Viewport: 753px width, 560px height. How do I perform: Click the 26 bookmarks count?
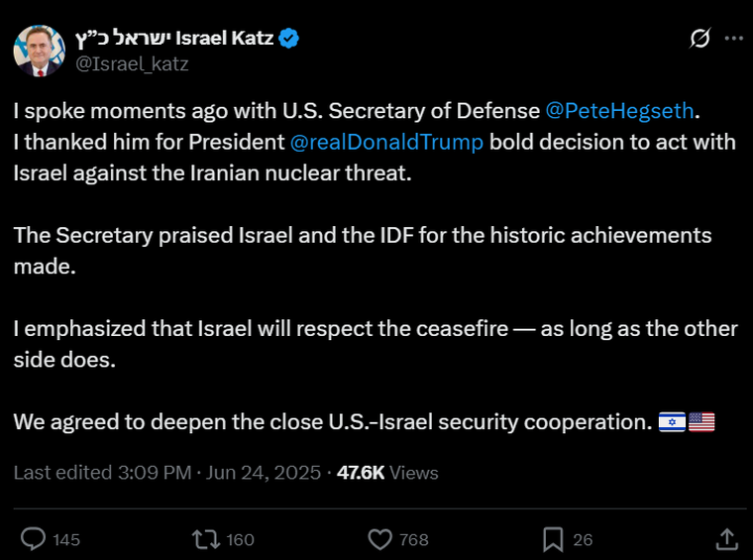tap(583, 539)
